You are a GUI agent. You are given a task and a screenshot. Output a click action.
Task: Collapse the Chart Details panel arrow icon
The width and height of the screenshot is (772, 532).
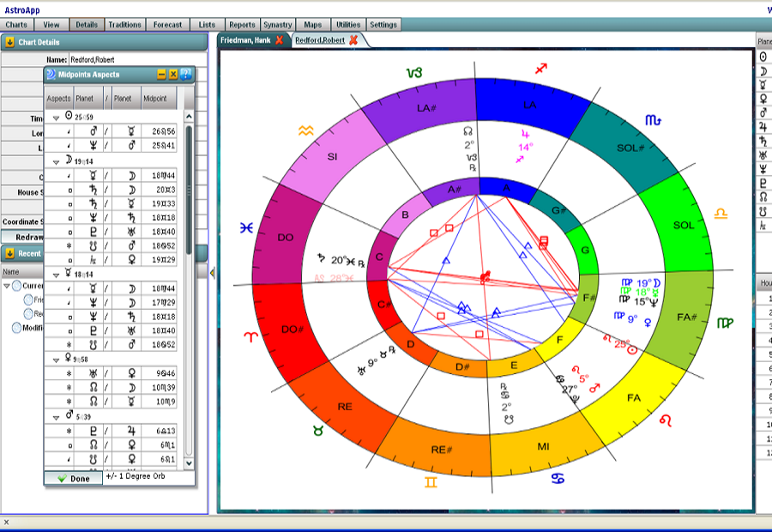pos(9,41)
